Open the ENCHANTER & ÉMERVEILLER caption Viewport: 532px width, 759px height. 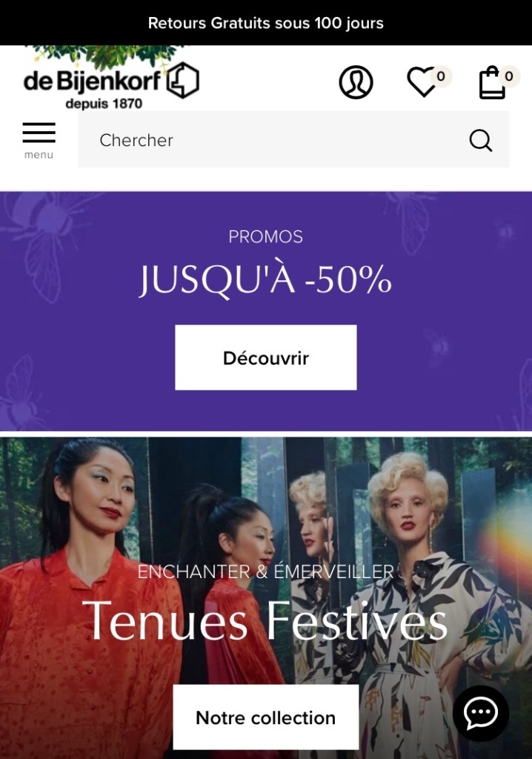[266, 571]
